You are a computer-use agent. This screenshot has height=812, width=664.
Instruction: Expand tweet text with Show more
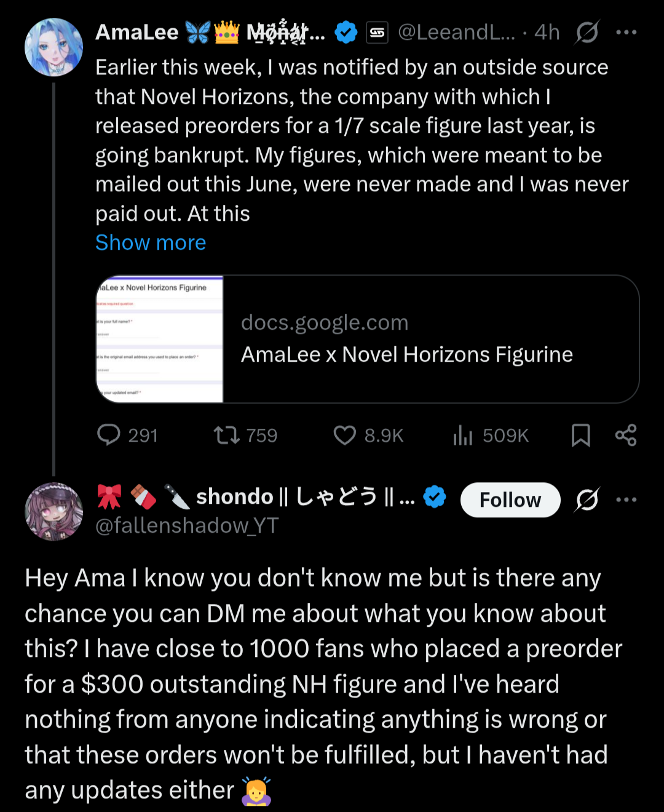[151, 242]
